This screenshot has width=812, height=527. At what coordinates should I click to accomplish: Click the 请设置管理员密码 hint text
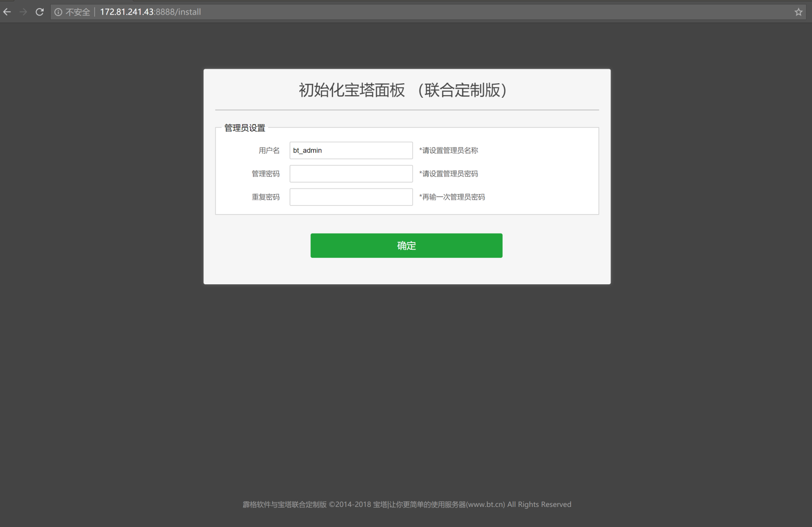pos(448,173)
